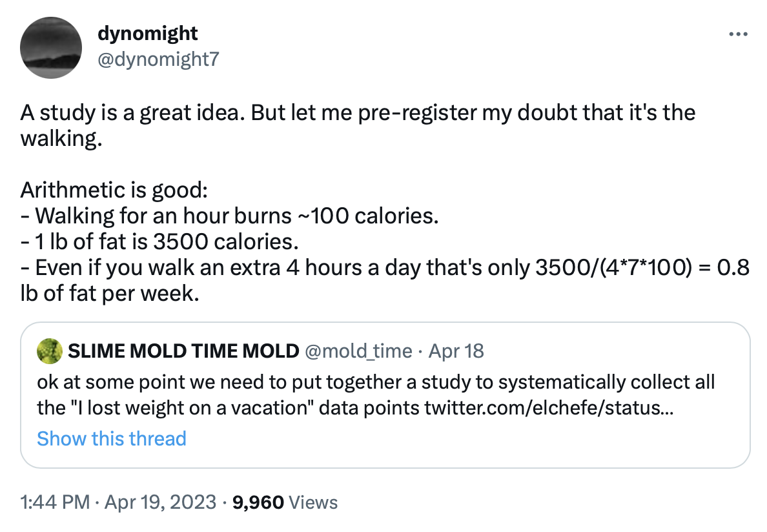Click the dynomight display name
This screenshot has height=532, width=767.
tap(147, 32)
